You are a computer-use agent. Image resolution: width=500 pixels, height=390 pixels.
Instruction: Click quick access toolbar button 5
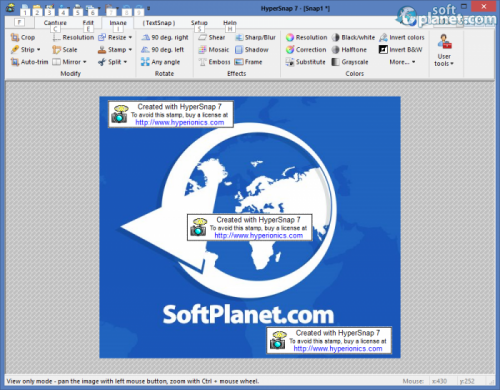(77, 10)
